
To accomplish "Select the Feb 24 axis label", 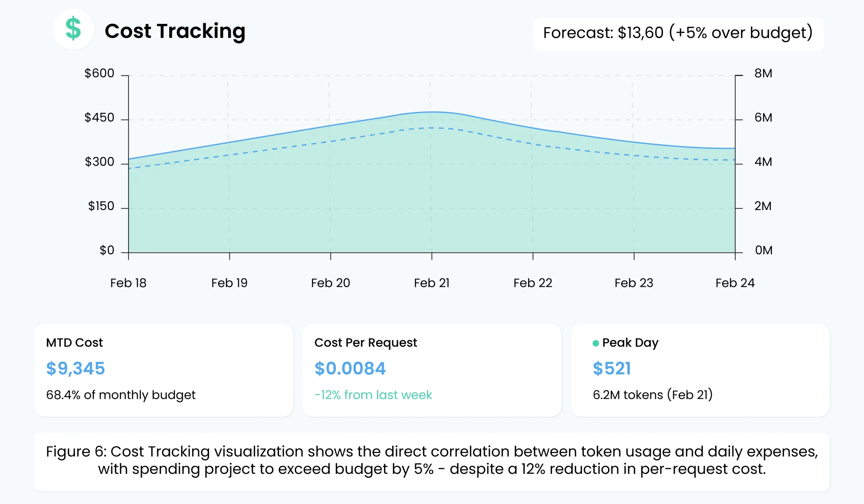I will pos(735,283).
